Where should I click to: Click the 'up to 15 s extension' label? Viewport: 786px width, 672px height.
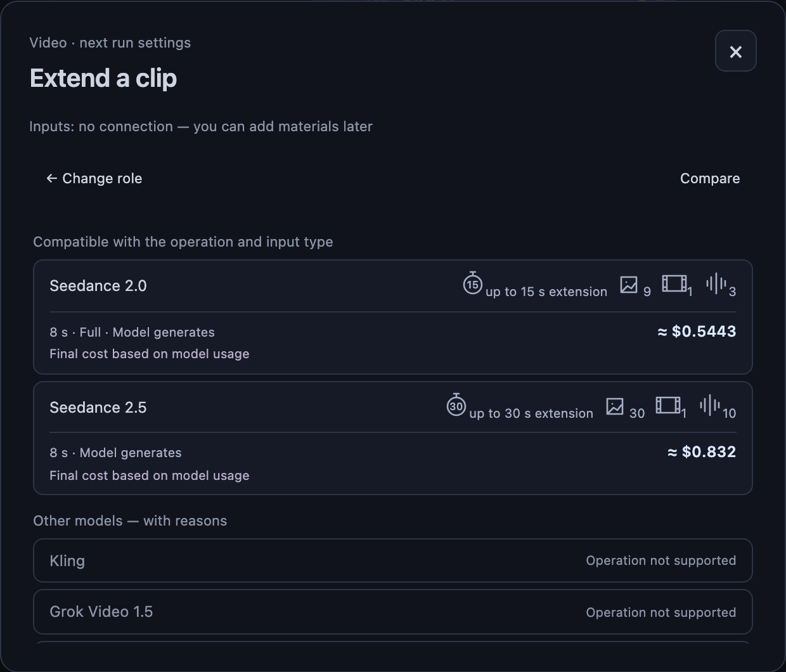546,292
